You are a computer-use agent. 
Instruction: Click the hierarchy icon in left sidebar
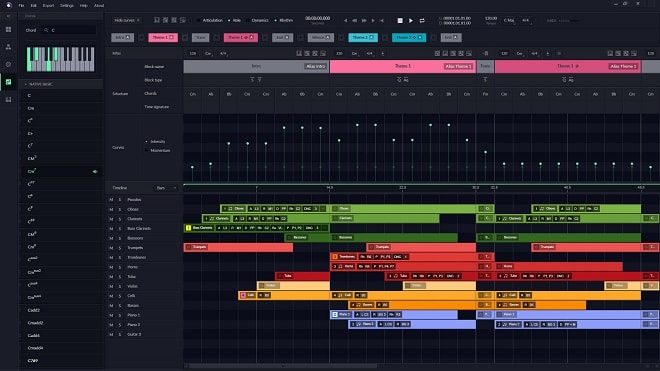(8, 47)
